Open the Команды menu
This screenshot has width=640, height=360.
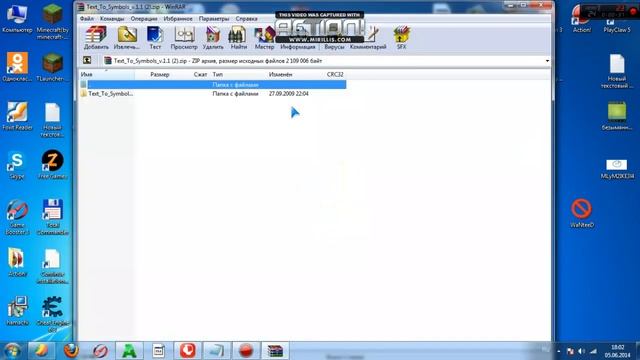pyautogui.click(x=112, y=19)
